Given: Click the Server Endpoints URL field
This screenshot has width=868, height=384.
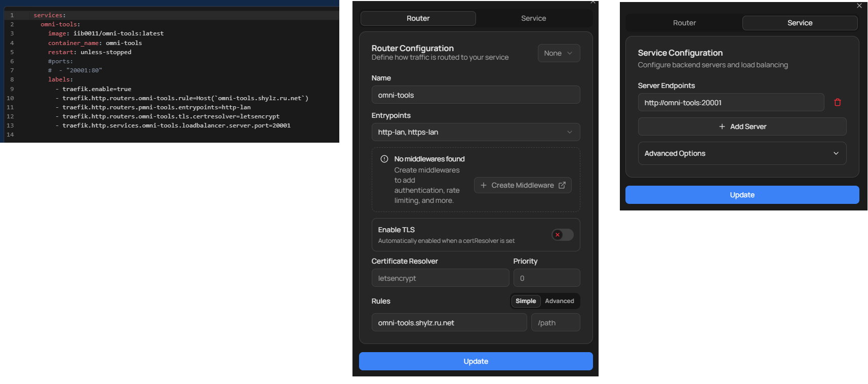Looking at the screenshot, I should point(730,103).
